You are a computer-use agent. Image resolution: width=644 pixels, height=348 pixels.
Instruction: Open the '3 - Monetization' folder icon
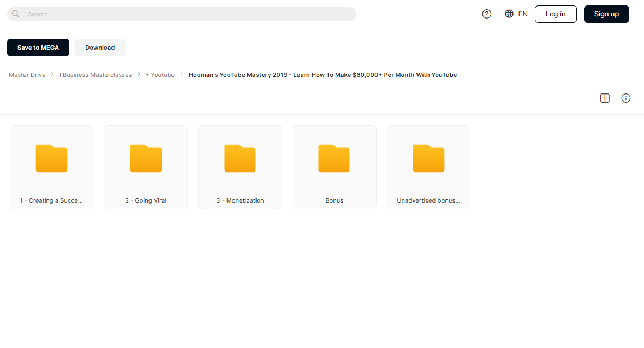240,158
